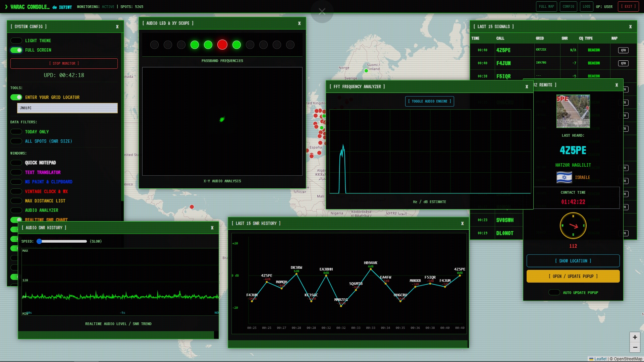Click the HATZOR HAGLILIT location text

[x=573, y=165]
